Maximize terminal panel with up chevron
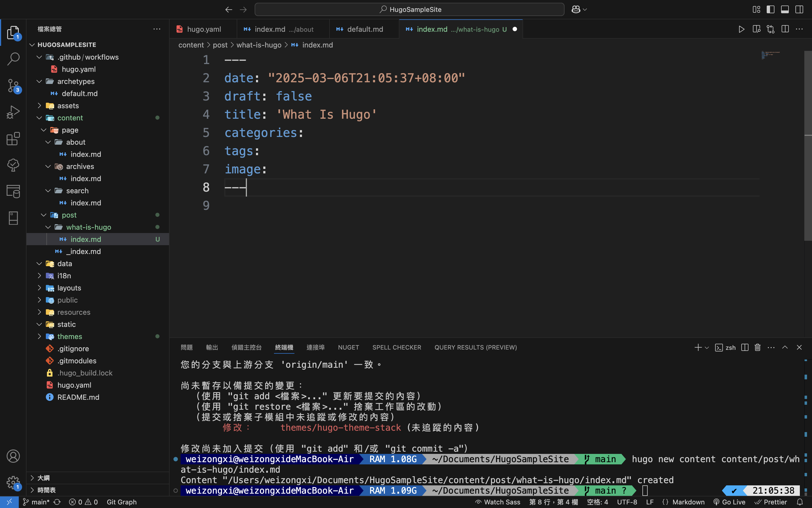This screenshot has height=508, width=812. click(x=785, y=347)
